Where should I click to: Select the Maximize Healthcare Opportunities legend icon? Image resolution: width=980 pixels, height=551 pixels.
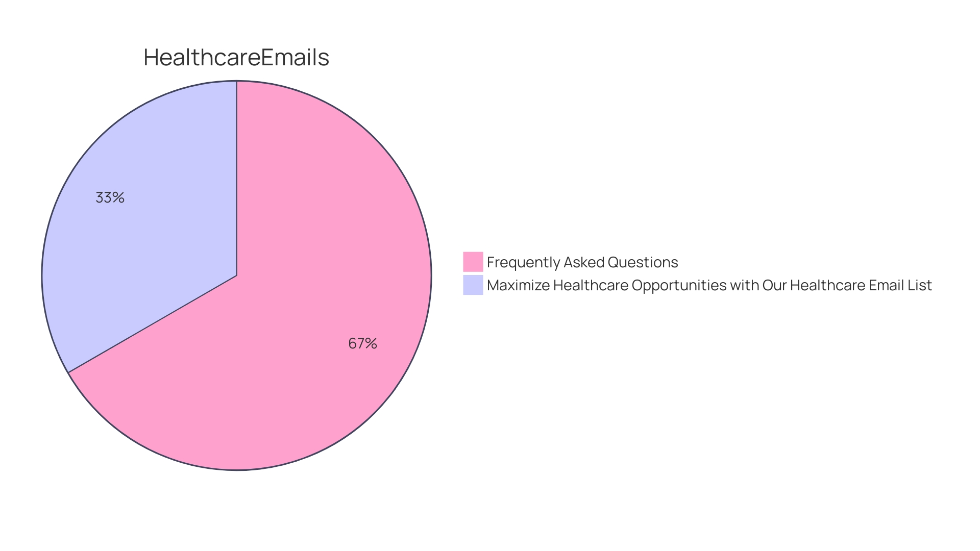(x=476, y=285)
